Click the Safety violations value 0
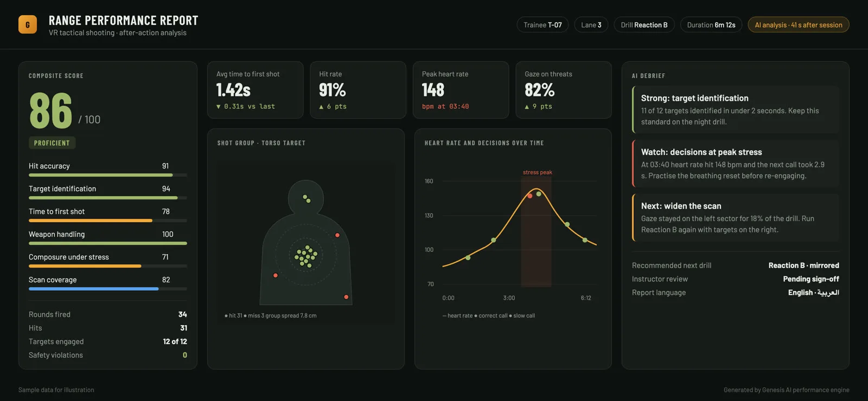This screenshot has height=401, width=868. pos(185,355)
